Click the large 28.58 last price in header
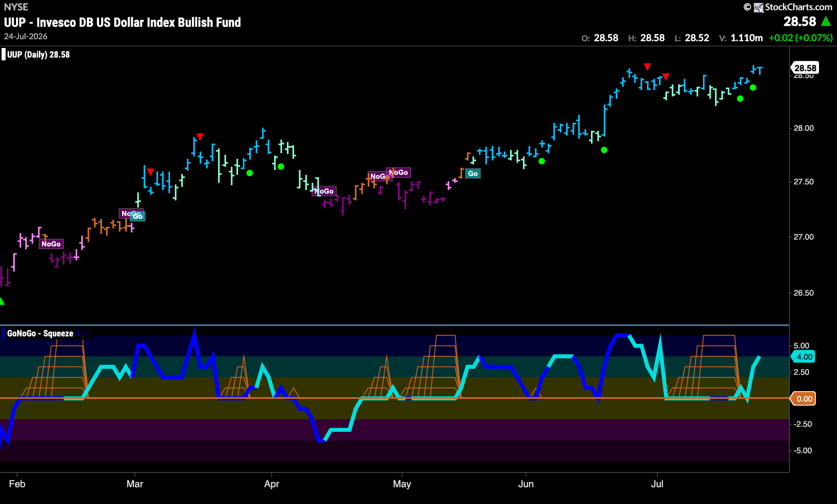 coord(799,21)
